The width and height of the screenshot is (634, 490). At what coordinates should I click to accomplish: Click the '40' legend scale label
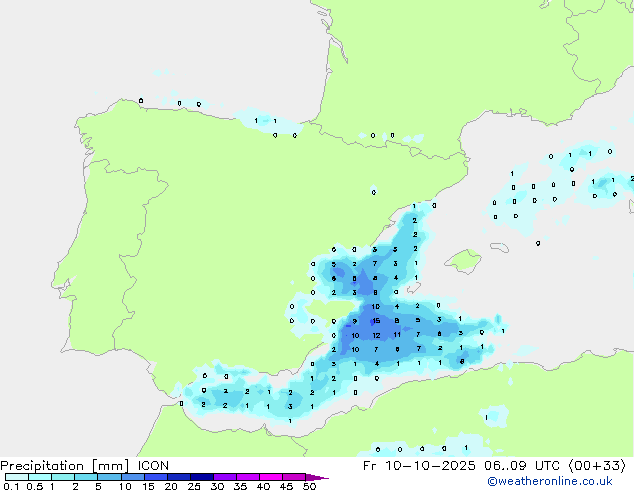coord(263,486)
